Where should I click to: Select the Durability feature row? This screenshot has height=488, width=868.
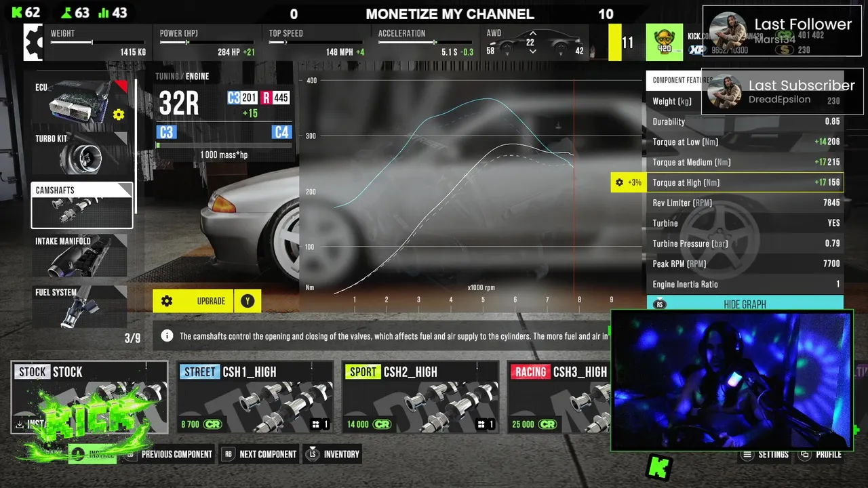coord(745,121)
